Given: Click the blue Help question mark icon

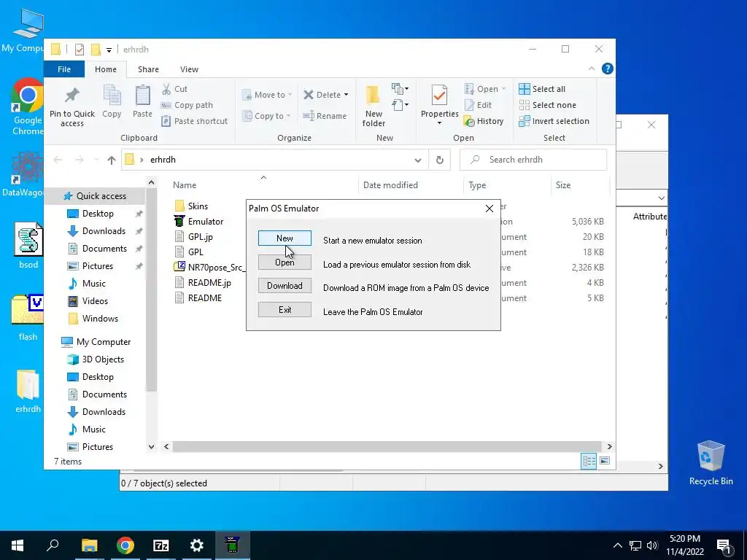Looking at the screenshot, I should [608, 69].
